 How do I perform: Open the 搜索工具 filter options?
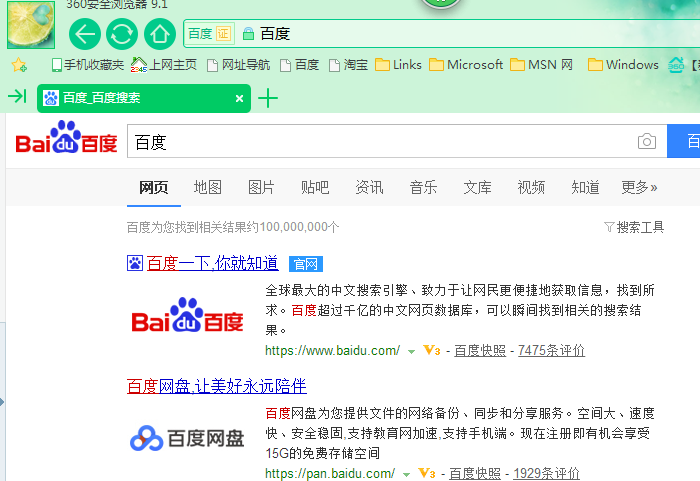(x=634, y=227)
